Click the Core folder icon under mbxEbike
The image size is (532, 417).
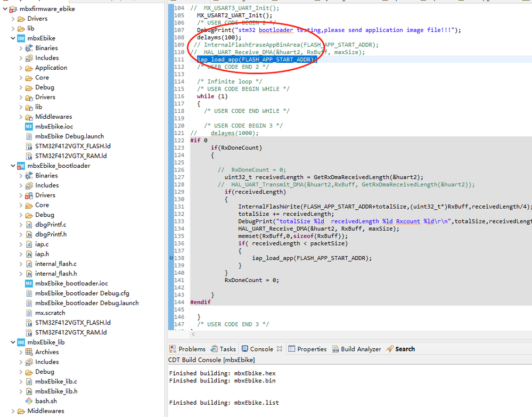pyautogui.click(x=29, y=78)
